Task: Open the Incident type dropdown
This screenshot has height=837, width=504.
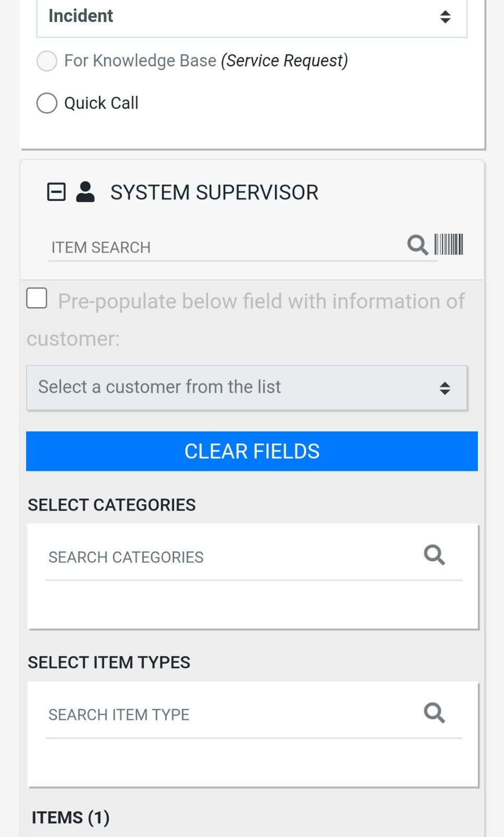Action: [251, 17]
